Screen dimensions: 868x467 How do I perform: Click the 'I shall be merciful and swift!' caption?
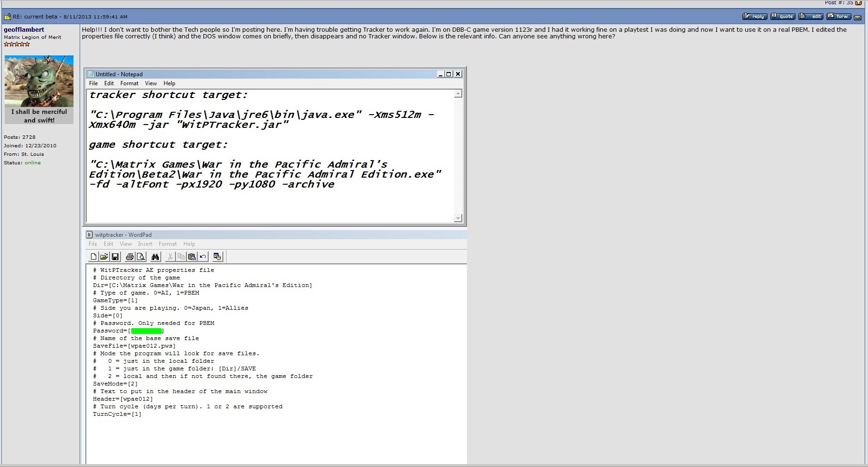pyautogui.click(x=39, y=116)
